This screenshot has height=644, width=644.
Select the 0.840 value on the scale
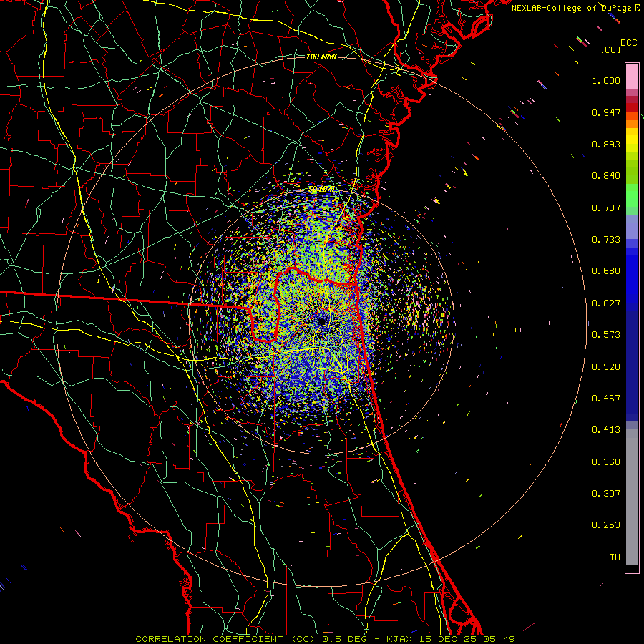pyautogui.click(x=606, y=176)
